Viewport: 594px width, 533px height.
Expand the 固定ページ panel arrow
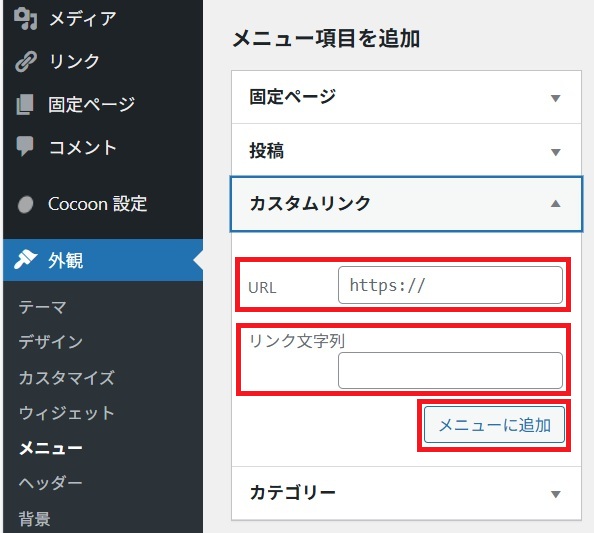coord(555,98)
